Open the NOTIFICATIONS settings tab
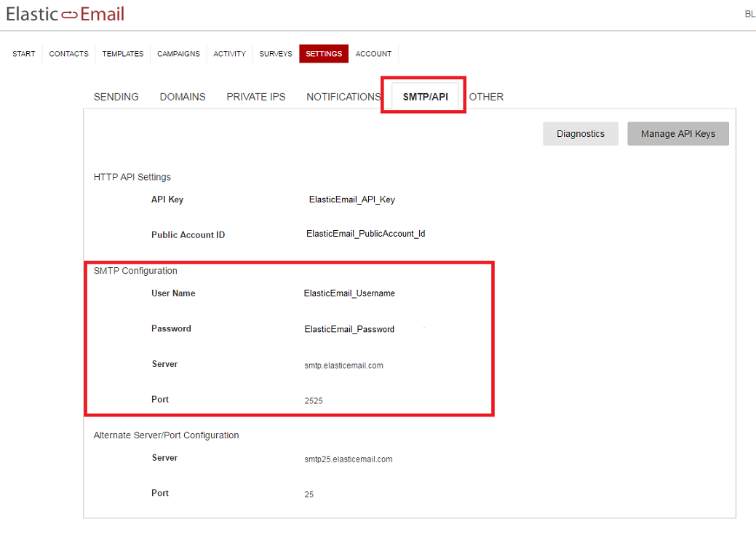756x557 pixels. 343,96
